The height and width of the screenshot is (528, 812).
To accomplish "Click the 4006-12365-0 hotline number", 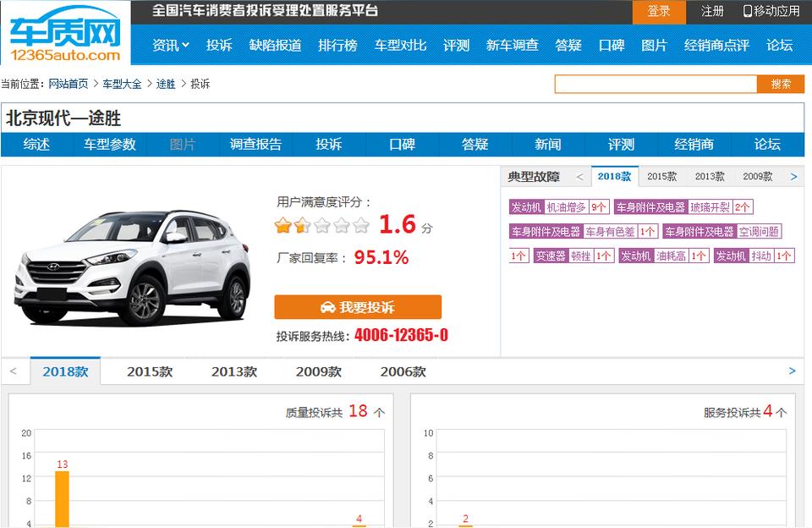I will tap(401, 335).
